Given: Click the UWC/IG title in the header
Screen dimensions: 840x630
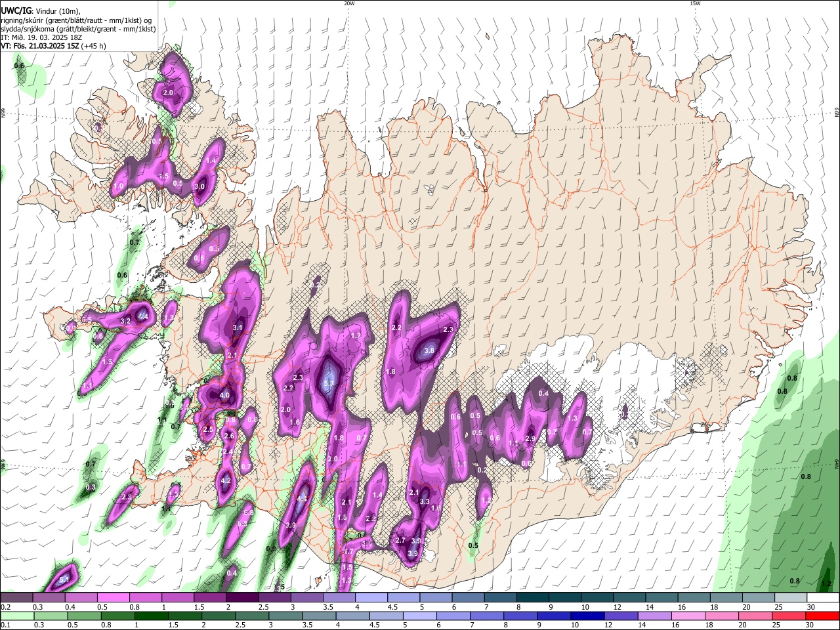Looking at the screenshot, I should [16, 11].
